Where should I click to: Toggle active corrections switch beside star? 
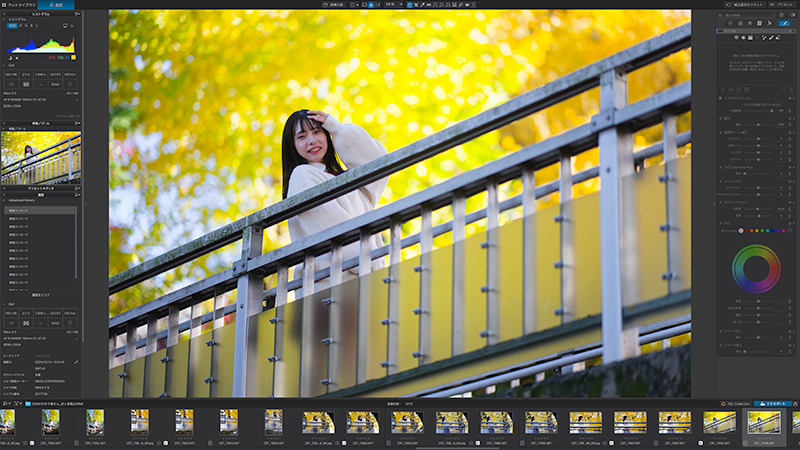coord(792,15)
